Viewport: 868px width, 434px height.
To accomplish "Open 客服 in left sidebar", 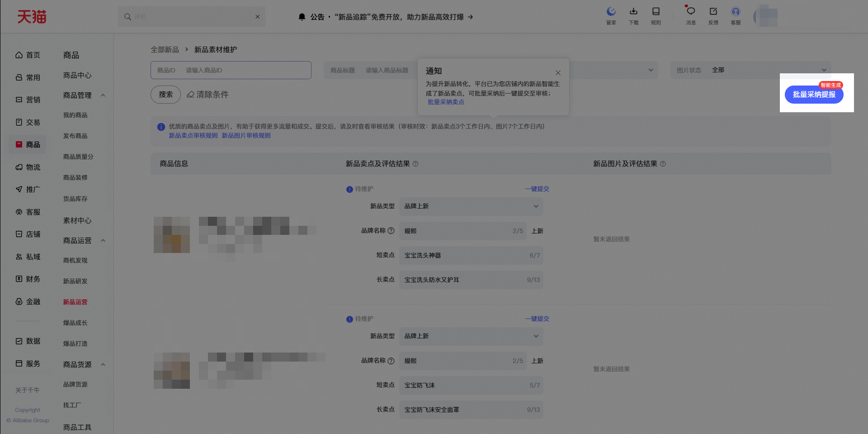I will [28, 212].
